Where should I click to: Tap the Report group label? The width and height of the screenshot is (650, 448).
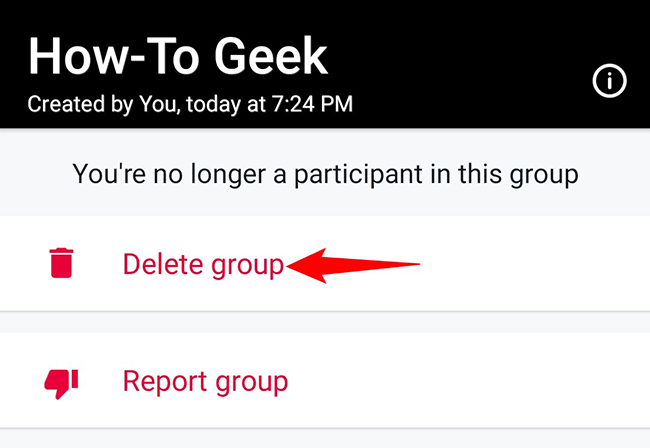205,381
